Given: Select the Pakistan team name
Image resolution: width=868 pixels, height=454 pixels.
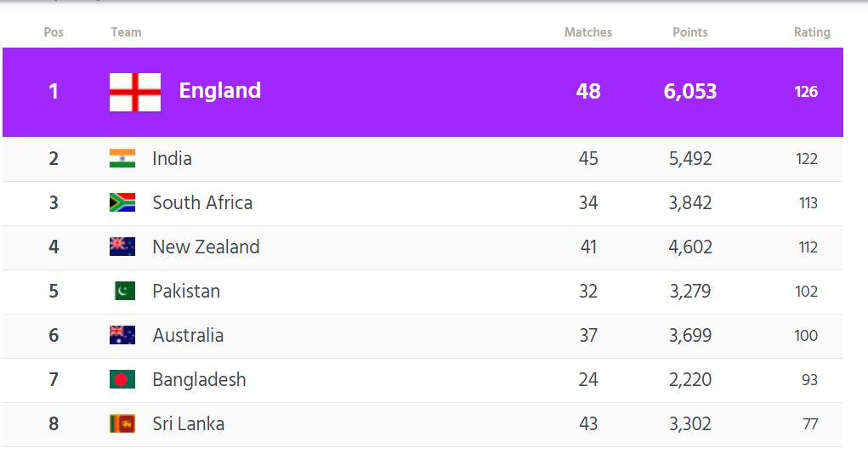Looking at the screenshot, I should [x=186, y=291].
